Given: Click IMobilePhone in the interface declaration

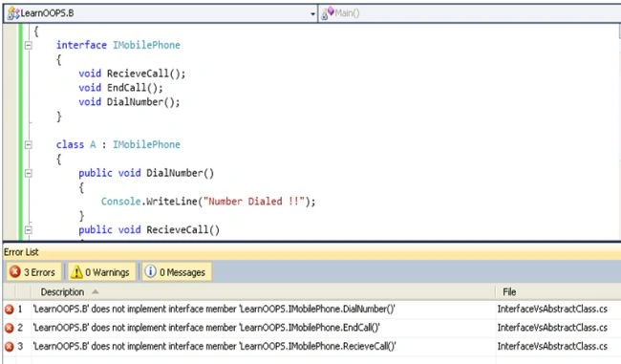Looking at the screenshot, I should tap(146, 45).
